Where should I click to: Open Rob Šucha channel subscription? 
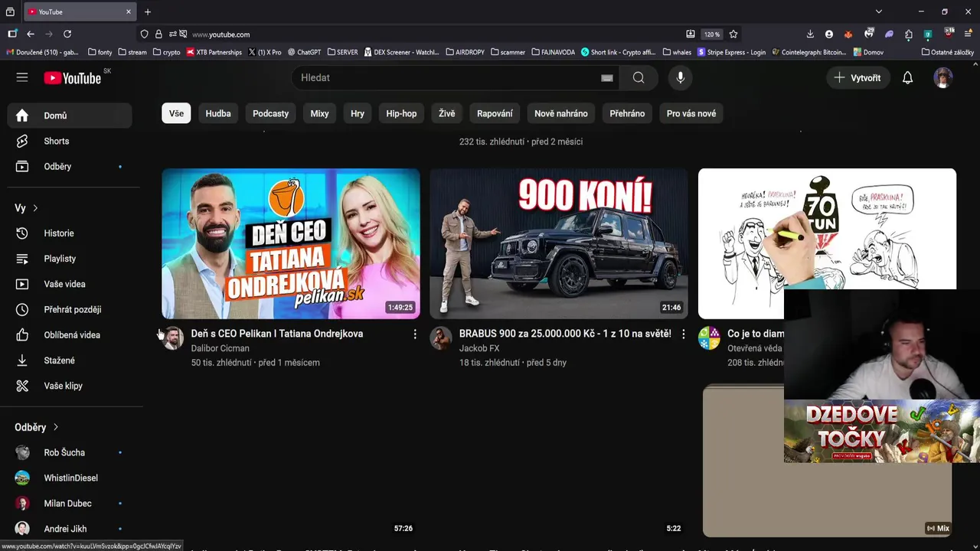(x=70, y=452)
